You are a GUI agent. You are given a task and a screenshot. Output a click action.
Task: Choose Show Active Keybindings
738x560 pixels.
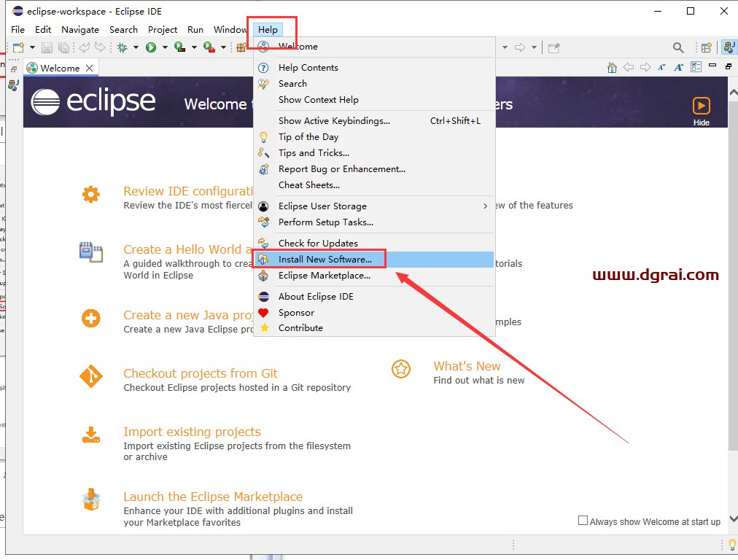(x=374, y=121)
